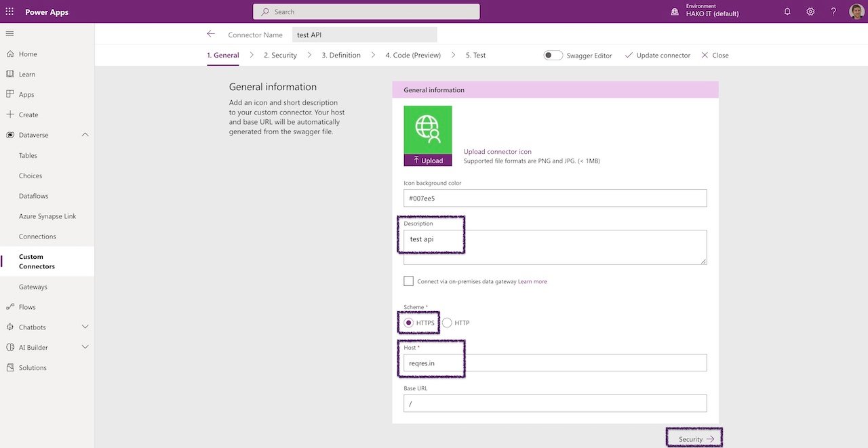Screen dimensions: 868x448
Task: Click the Create plus icon
Action: click(x=10, y=115)
